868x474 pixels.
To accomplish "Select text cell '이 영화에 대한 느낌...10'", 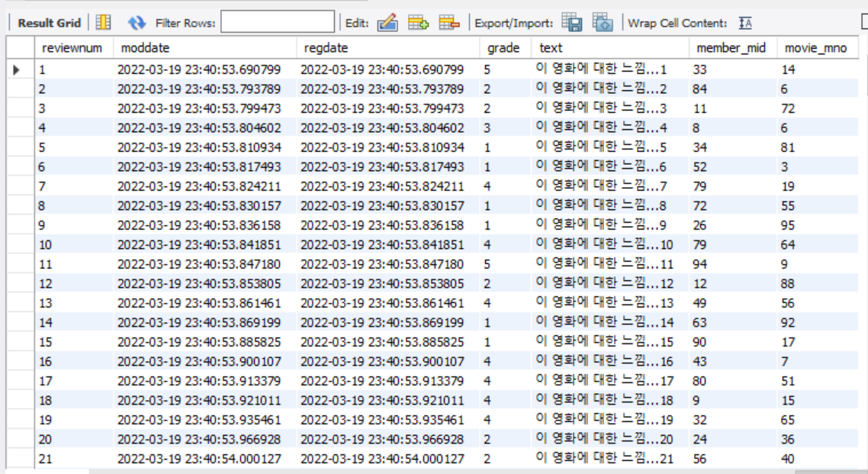I will pos(610,245).
